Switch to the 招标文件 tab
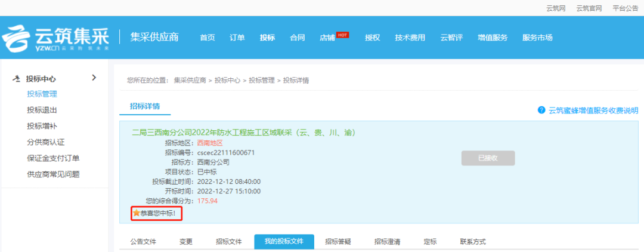 [x=228, y=242]
